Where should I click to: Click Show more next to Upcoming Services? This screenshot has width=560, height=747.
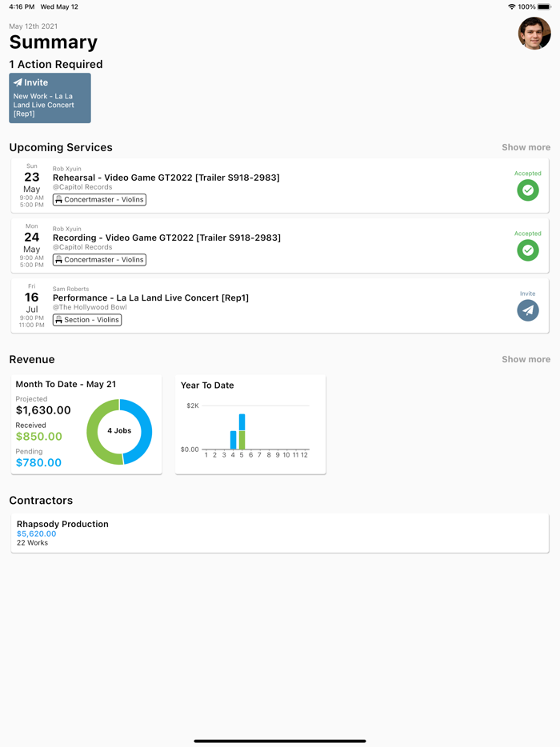[x=526, y=147]
